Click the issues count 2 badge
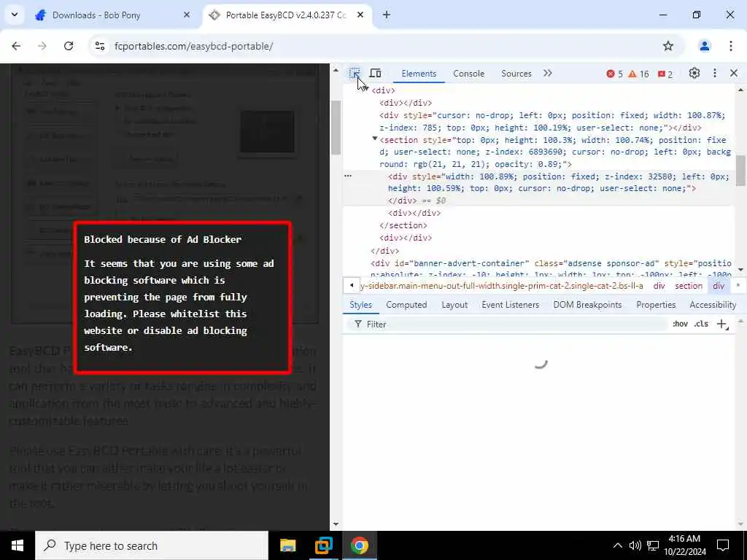This screenshot has height=560, width=747. point(665,74)
